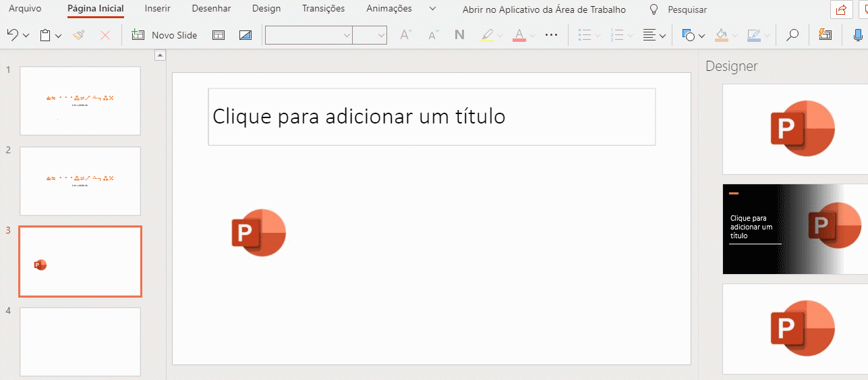
Task: Click Abrir no Aplicativo da Área de Trabalho
Action: 544,10
